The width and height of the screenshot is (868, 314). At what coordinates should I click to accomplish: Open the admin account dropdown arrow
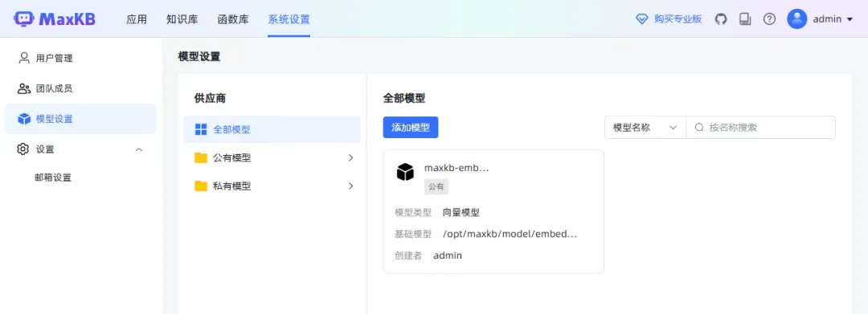coord(850,19)
